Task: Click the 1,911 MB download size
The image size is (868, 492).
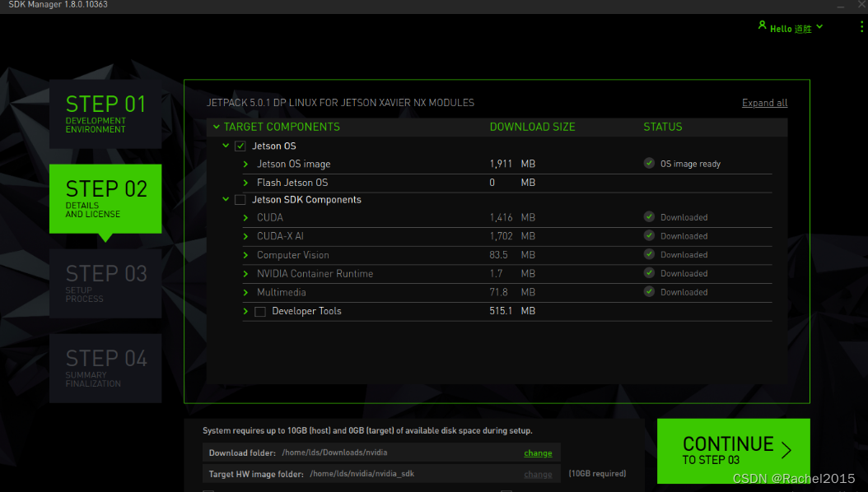Action: pyautogui.click(x=512, y=165)
